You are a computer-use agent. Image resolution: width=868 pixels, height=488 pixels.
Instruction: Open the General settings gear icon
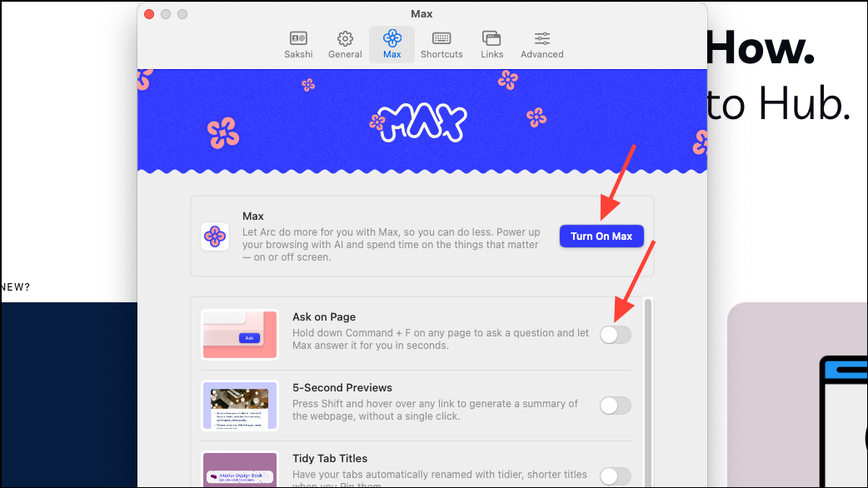[345, 38]
